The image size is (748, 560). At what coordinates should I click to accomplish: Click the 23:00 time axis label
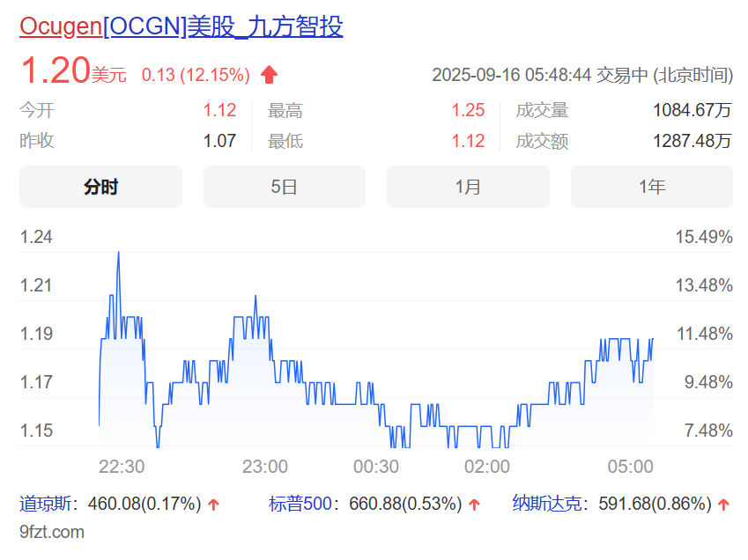pyautogui.click(x=265, y=467)
